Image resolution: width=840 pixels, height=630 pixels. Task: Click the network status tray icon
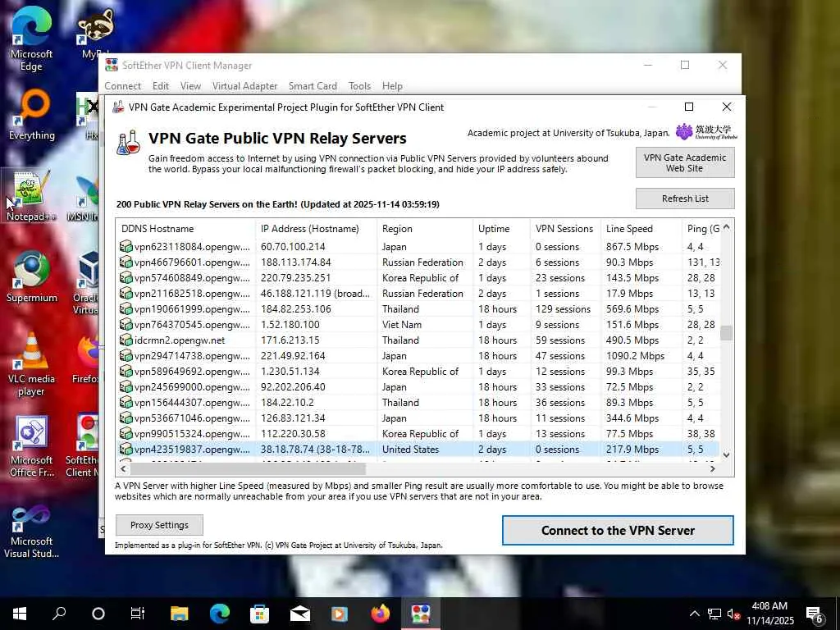pyautogui.click(x=714, y=614)
